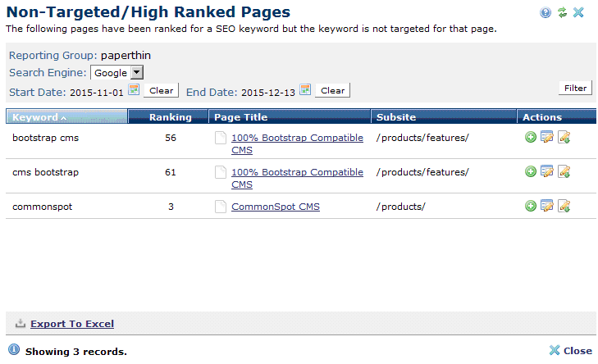598x364 pixels.
Task: Click the Export To Excel link
Action: [x=72, y=324]
